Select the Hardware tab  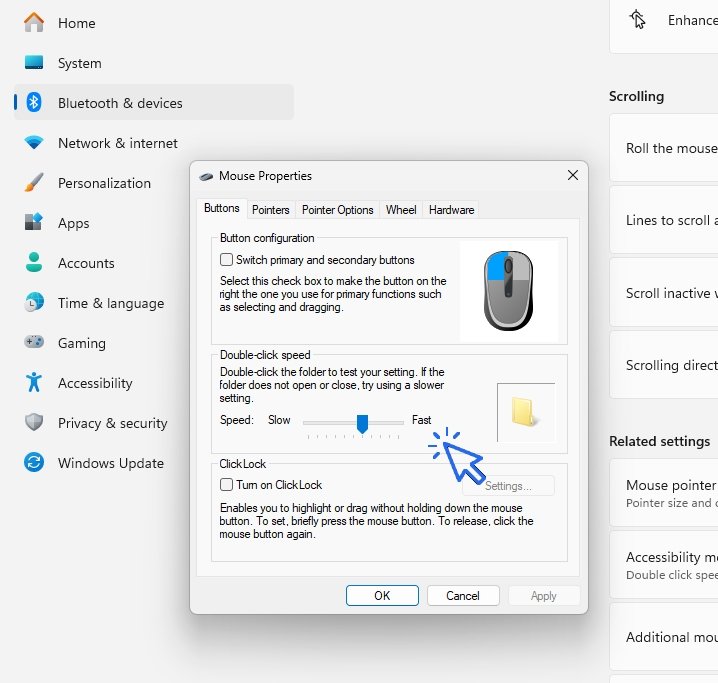tap(451, 210)
